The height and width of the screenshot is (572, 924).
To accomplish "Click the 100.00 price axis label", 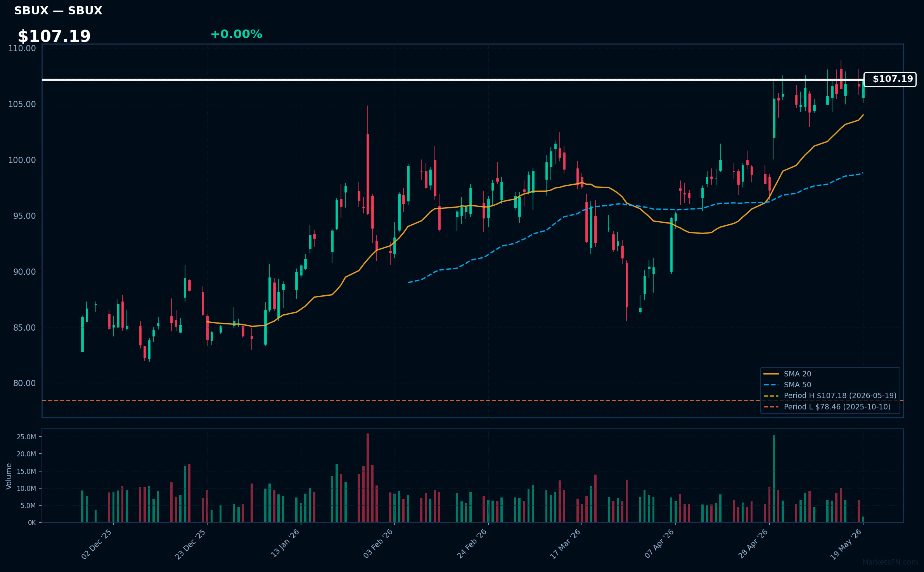I will (x=22, y=160).
